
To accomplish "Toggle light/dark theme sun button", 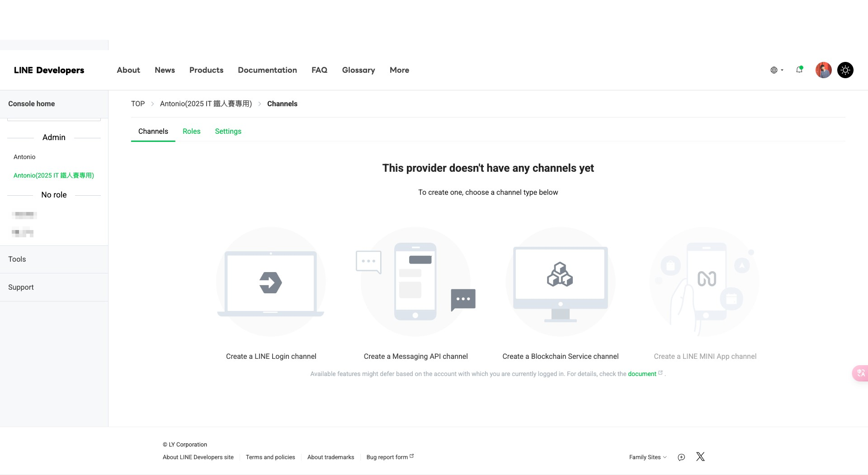I will tap(845, 70).
